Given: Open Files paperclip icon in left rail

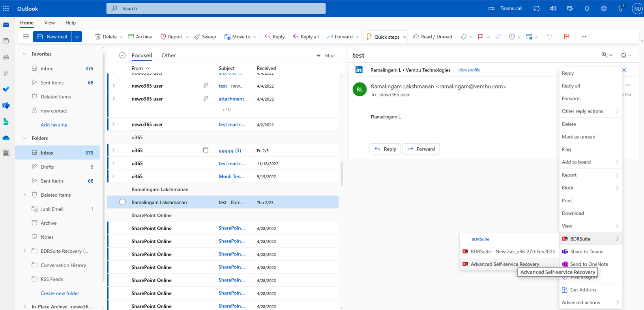Looking at the screenshot, I should tap(6, 73).
